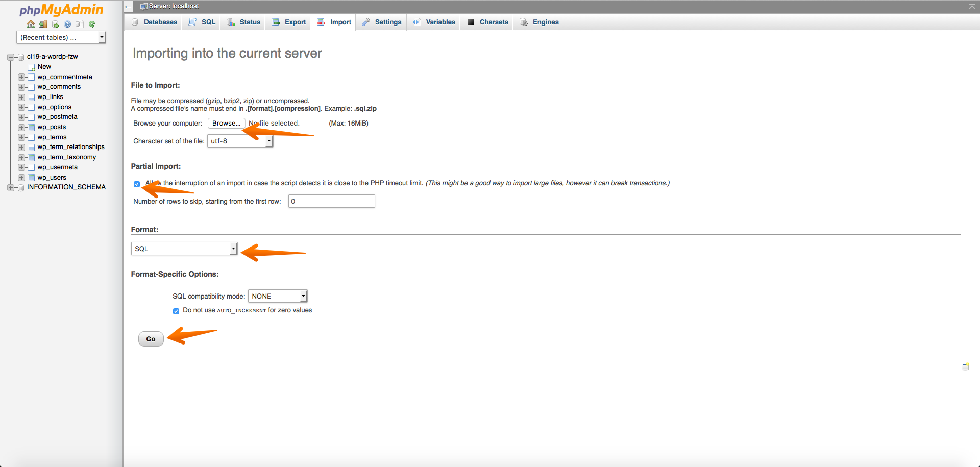Viewport: 980px width, 467px height.
Task: Switch to the Export tab
Action: pyautogui.click(x=288, y=22)
